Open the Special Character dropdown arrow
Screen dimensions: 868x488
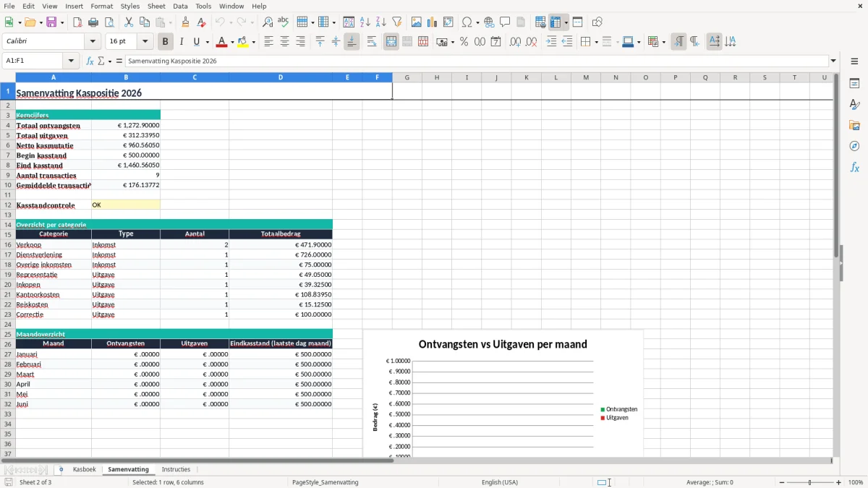click(478, 22)
